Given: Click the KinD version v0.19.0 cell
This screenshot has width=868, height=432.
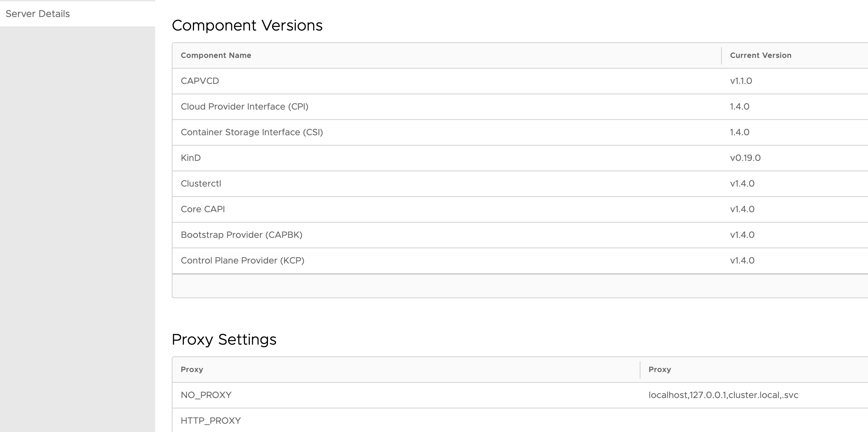Looking at the screenshot, I should point(745,158).
